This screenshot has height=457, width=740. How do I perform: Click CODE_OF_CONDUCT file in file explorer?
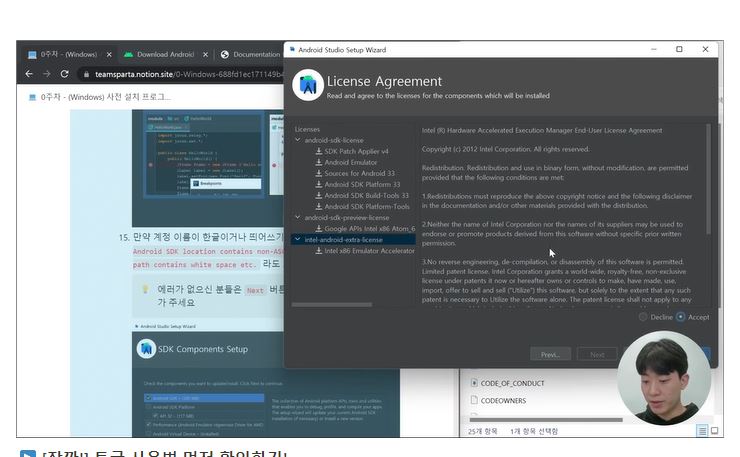pyautogui.click(x=512, y=383)
